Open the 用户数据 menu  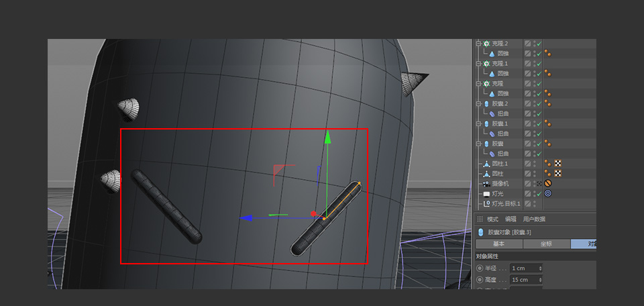tap(534, 219)
